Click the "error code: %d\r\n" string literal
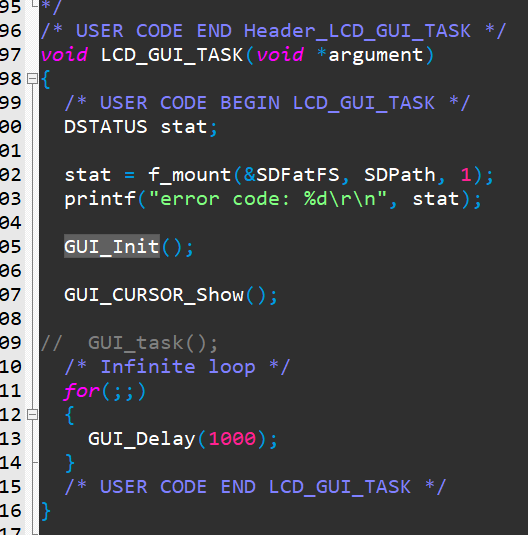 pyautogui.click(x=268, y=199)
